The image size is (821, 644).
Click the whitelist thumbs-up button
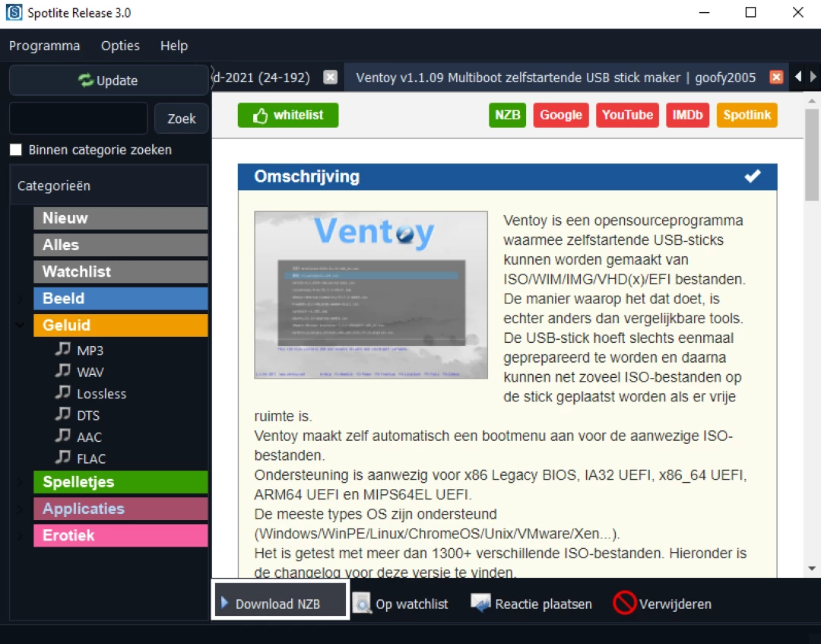287,115
